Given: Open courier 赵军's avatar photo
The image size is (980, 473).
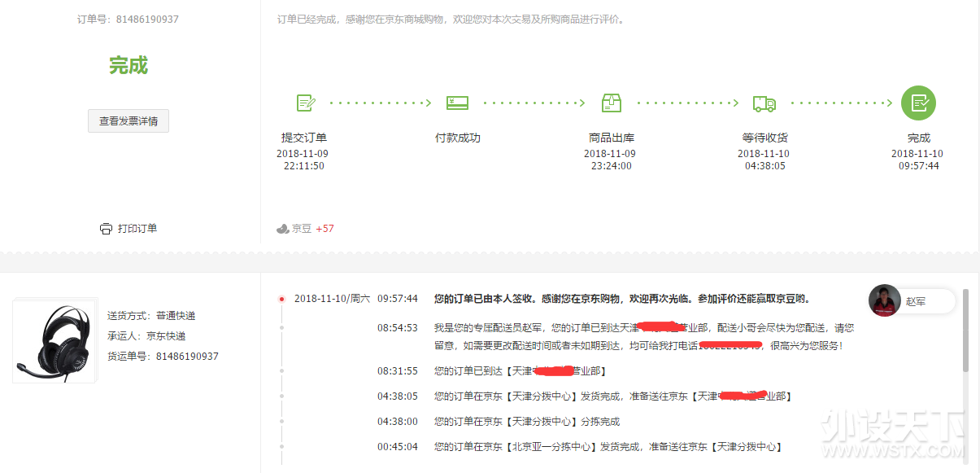Looking at the screenshot, I should 884,300.
